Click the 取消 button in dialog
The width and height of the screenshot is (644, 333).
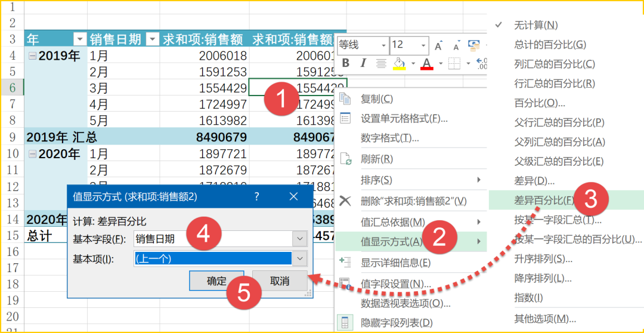(280, 281)
